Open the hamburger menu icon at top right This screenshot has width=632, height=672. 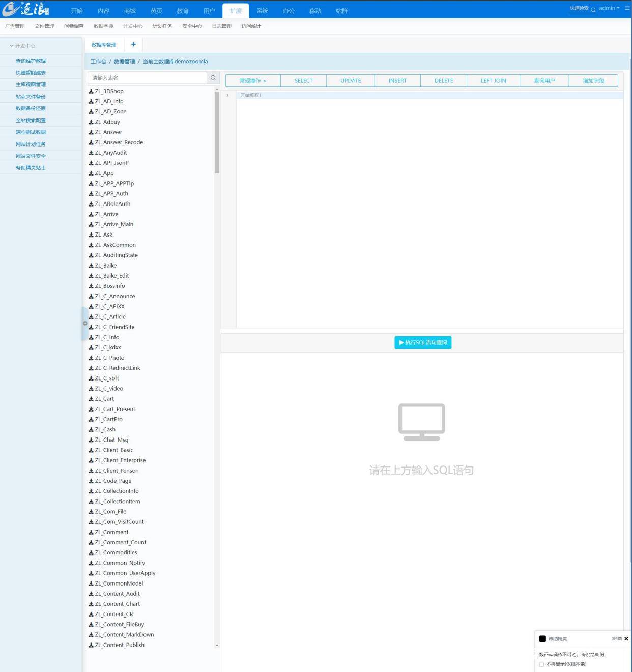[627, 8]
